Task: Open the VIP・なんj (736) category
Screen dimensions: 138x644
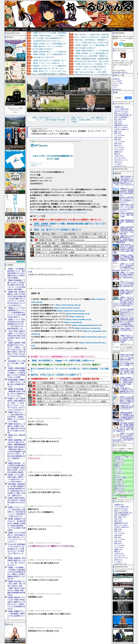Action: point(120,158)
